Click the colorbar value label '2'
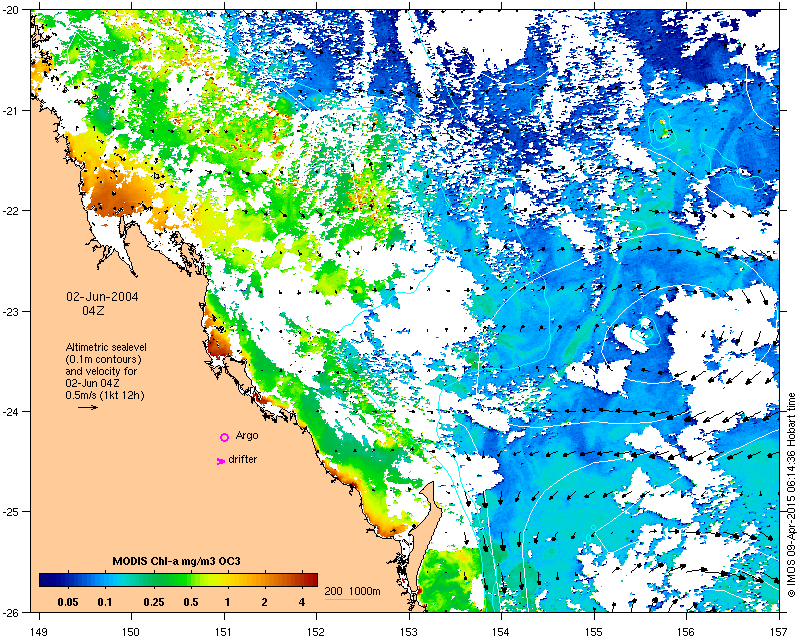Image resolution: width=800 pixels, height=640 pixels. pyautogui.click(x=264, y=602)
